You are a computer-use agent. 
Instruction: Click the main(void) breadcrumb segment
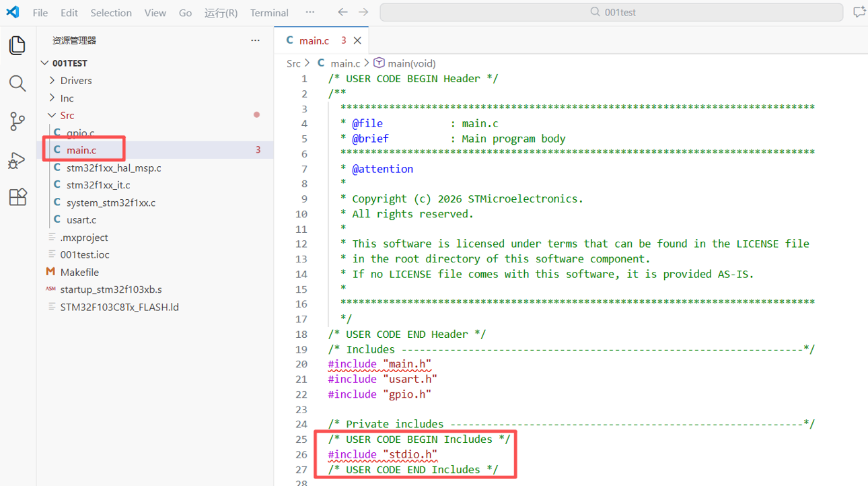(411, 63)
